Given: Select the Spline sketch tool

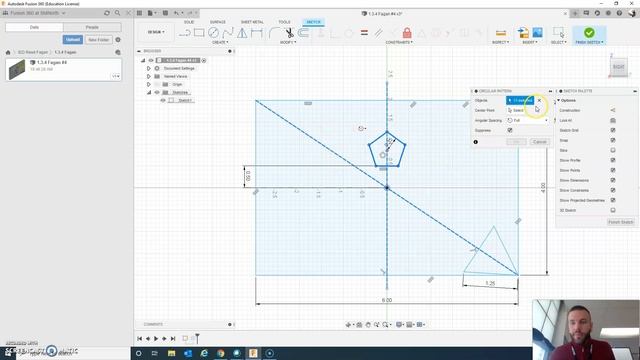Looking at the screenshot, I should [x=228, y=32].
